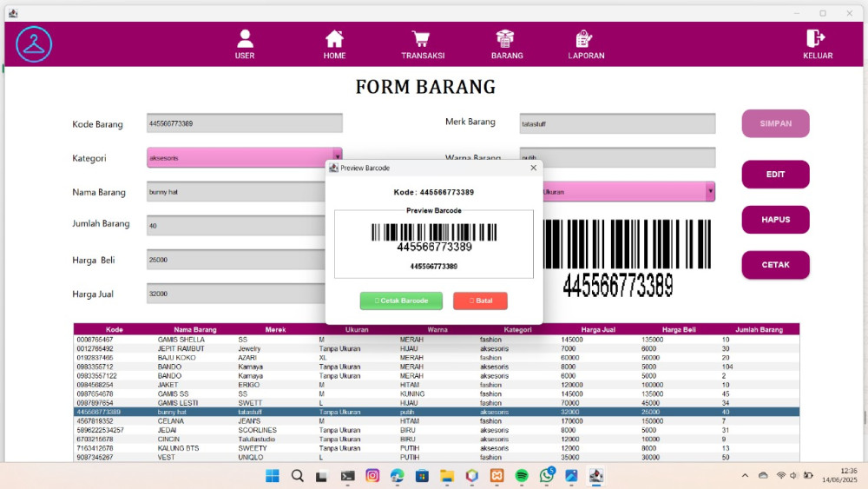Select row JEDAI

tap(437, 430)
